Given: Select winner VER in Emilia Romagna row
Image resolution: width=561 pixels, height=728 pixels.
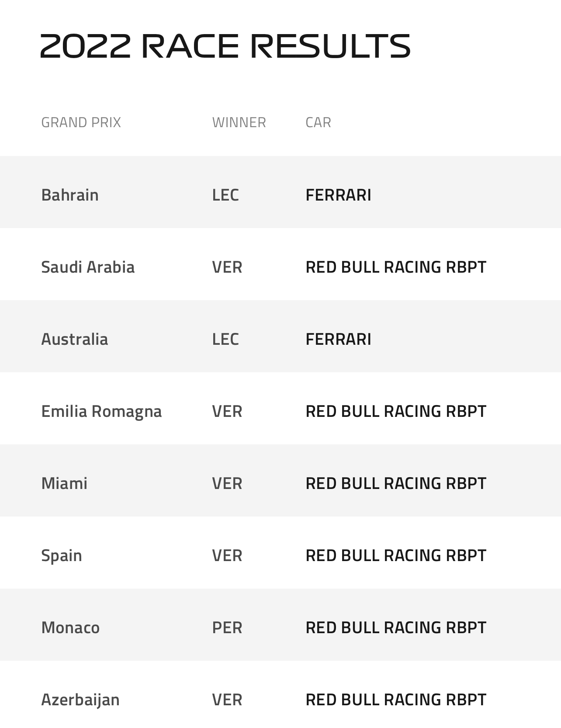Looking at the screenshot, I should 227,411.
